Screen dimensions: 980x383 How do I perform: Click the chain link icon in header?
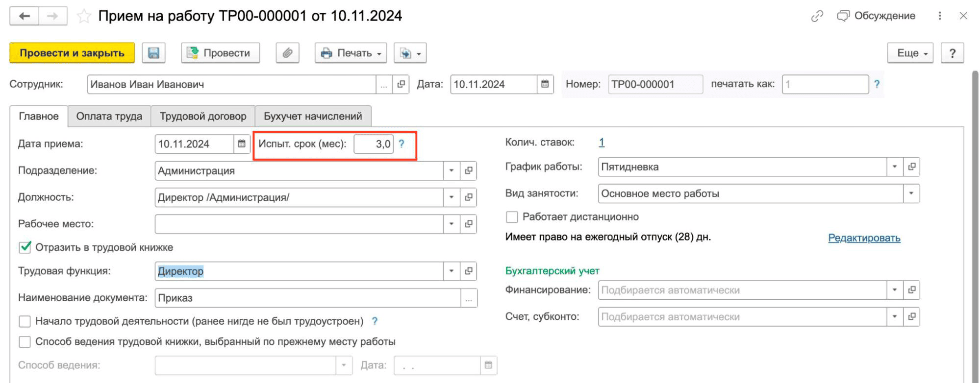coord(817,16)
